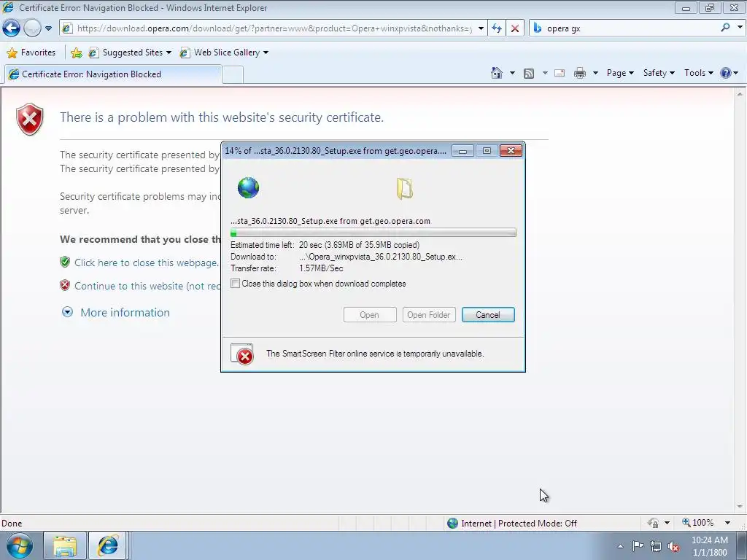Click the SmartScreen Filter unavailable message

pyautogui.click(x=375, y=354)
